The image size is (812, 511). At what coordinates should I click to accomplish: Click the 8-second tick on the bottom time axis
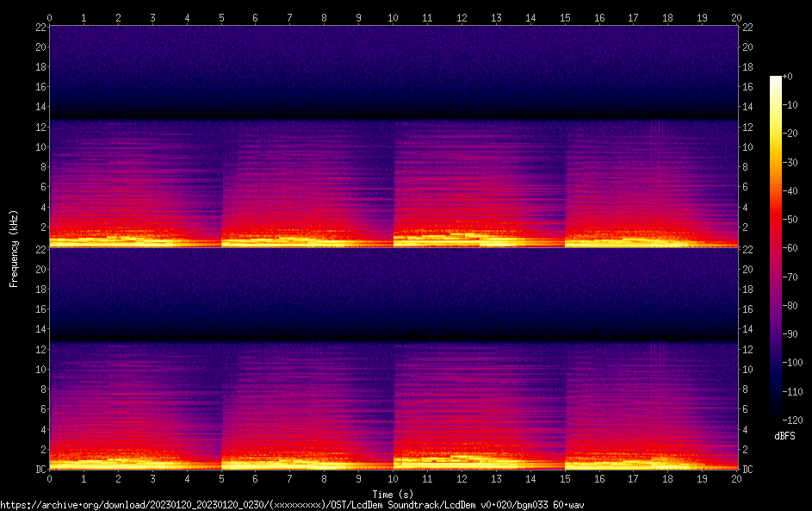point(325,478)
